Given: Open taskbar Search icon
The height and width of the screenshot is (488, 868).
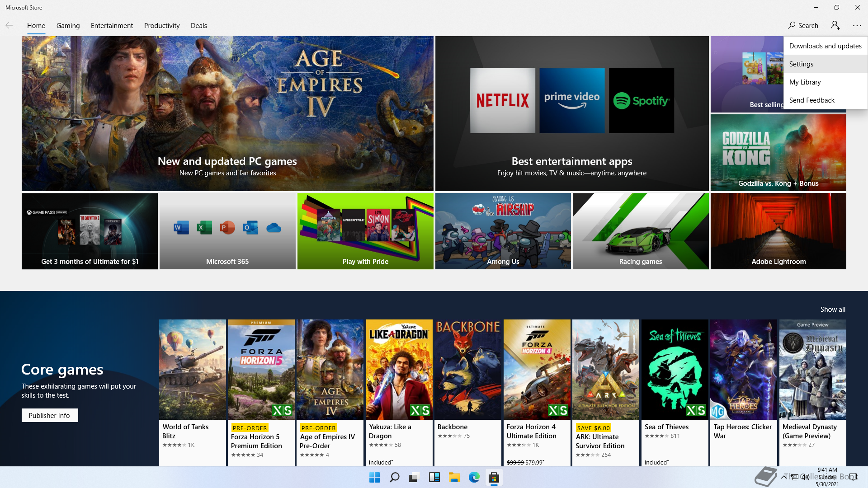Looking at the screenshot, I should (x=394, y=477).
